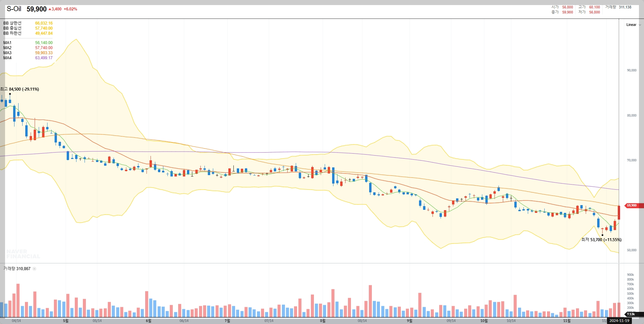
Task: Click the 8월 date axis label
Action: 323,321
